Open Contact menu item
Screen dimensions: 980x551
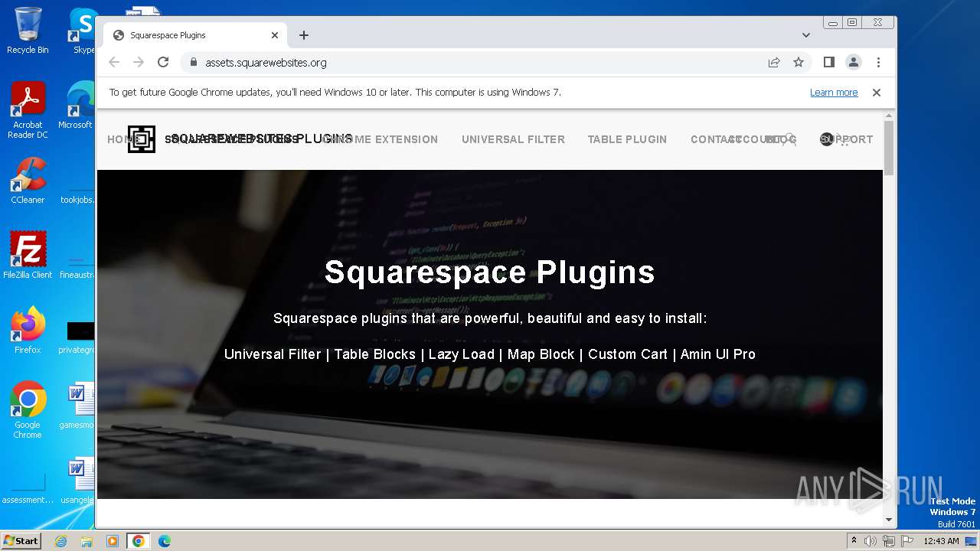tap(716, 139)
